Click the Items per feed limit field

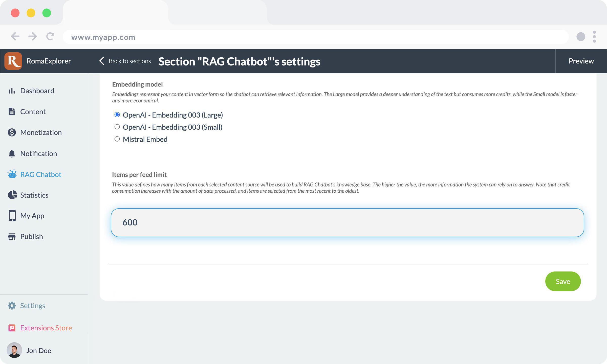click(347, 222)
